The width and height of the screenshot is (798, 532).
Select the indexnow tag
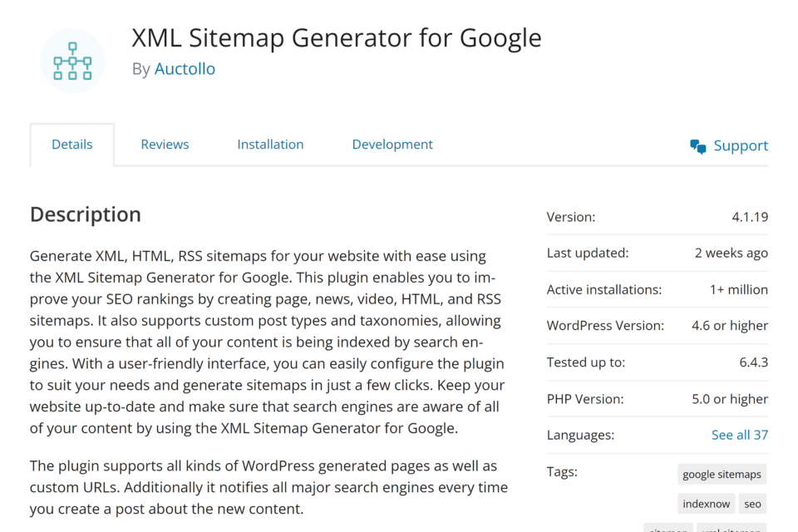tap(706, 504)
